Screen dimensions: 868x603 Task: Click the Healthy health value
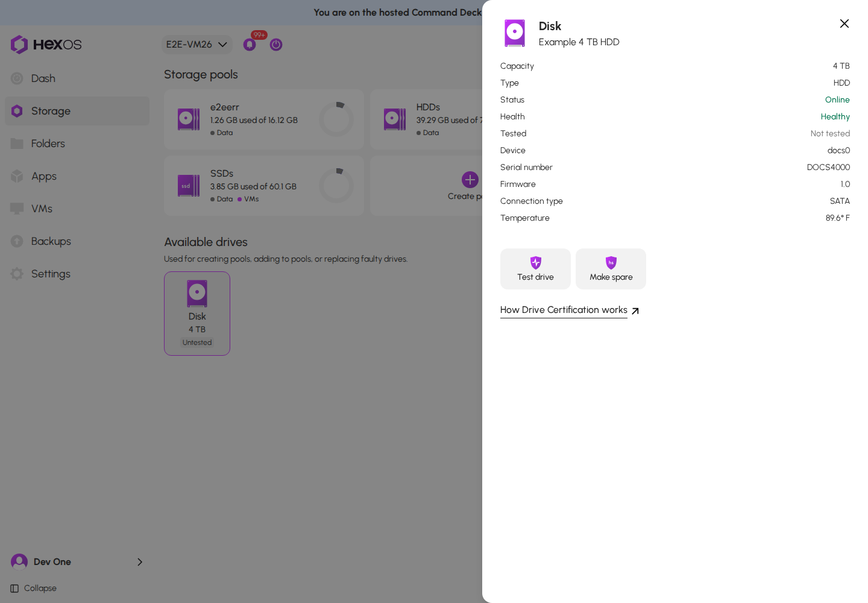pos(835,116)
